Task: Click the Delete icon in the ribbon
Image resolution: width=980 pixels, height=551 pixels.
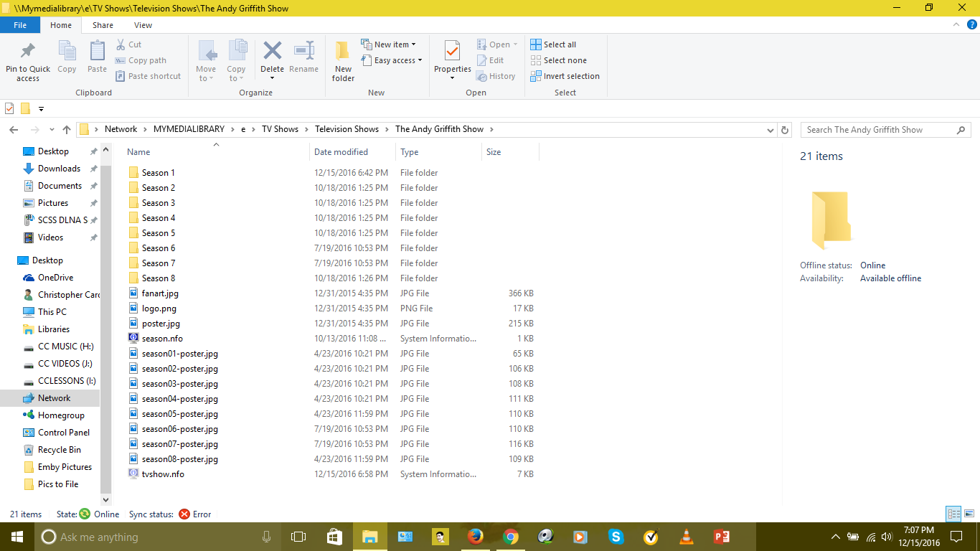Action: point(272,55)
